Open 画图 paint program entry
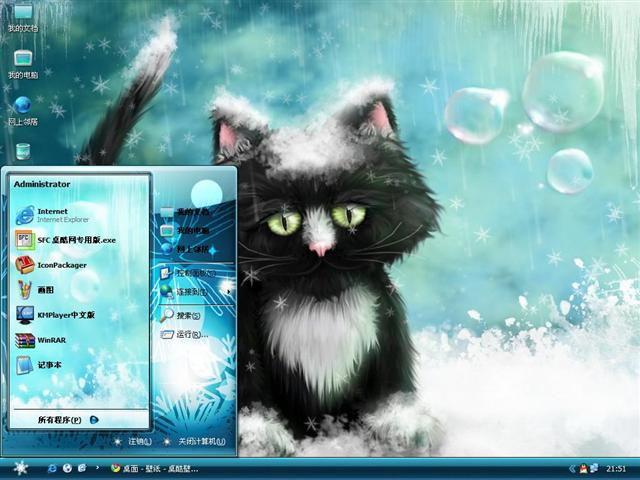The width and height of the screenshot is (640, 480). 35,290
